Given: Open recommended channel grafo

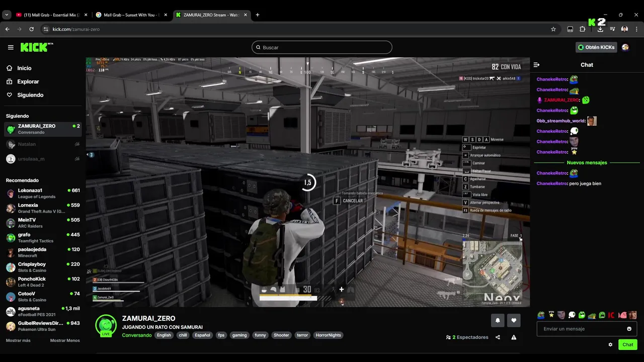Looking at the screenshot, I should (x=43, y=238).
